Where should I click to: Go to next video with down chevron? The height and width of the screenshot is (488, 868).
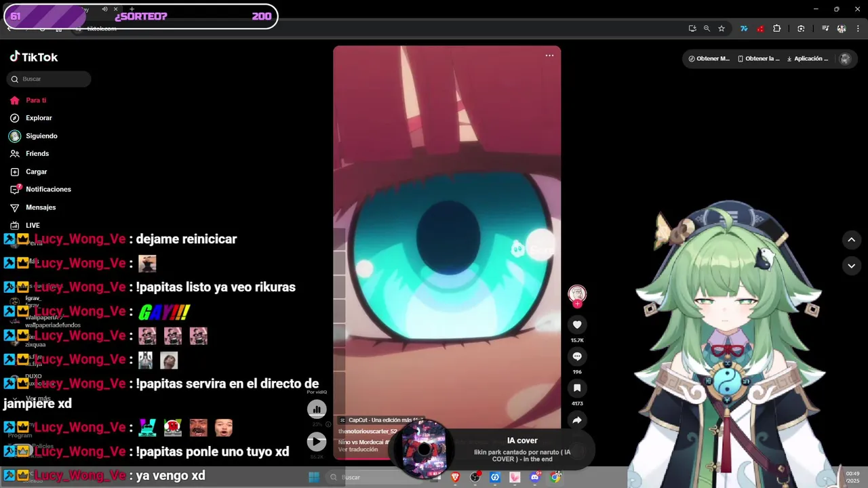[x=851, y=266]
